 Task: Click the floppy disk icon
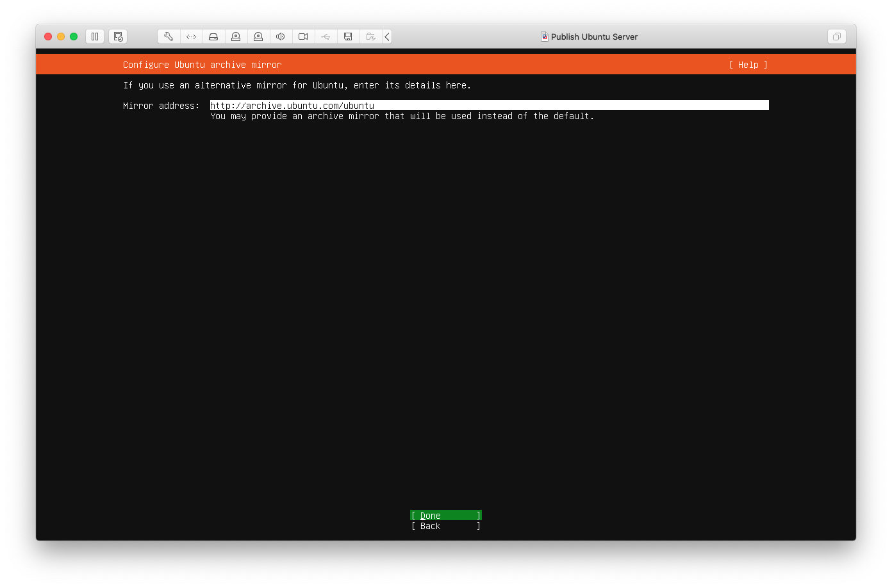[348, 37]
